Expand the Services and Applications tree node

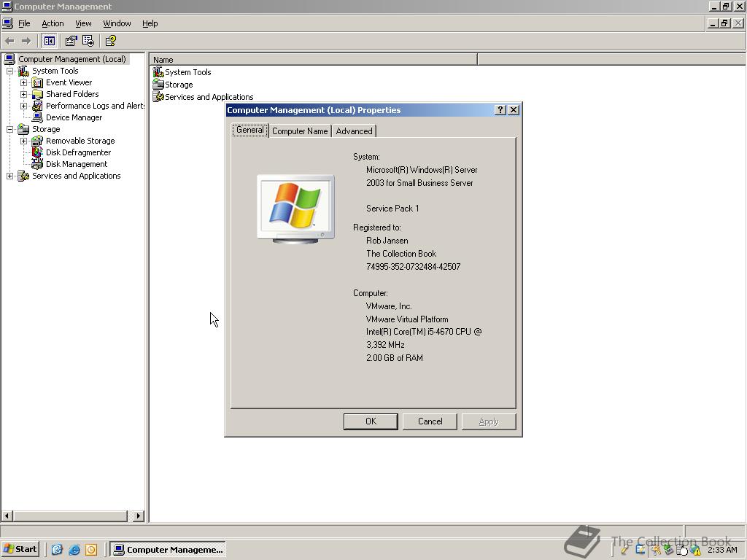tap(9, 176)
